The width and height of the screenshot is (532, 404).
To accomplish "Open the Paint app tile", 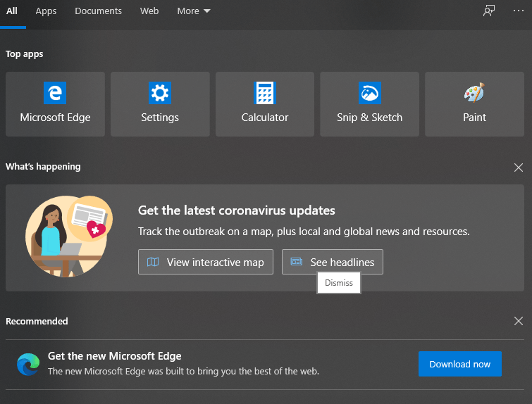I will point(474,103).
